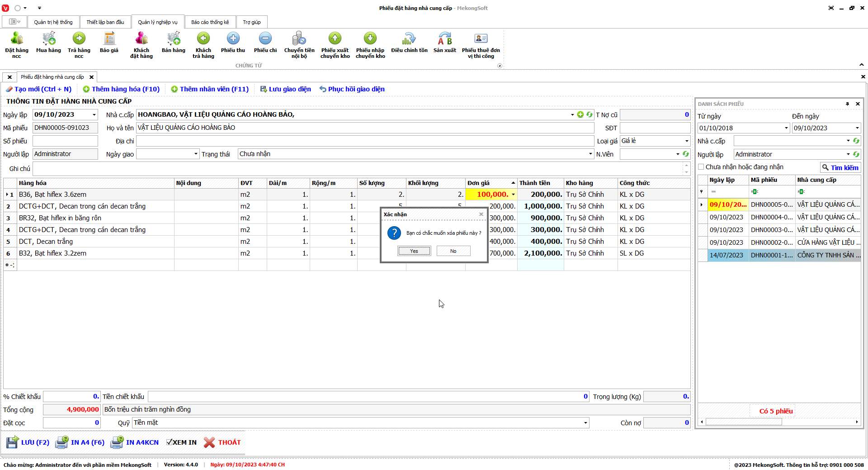The width and height of the screenshot is (868, 470).
Task: Enable Chưa nhận hoặc đang nhận checkbox
Action: [x=701, y=167]
